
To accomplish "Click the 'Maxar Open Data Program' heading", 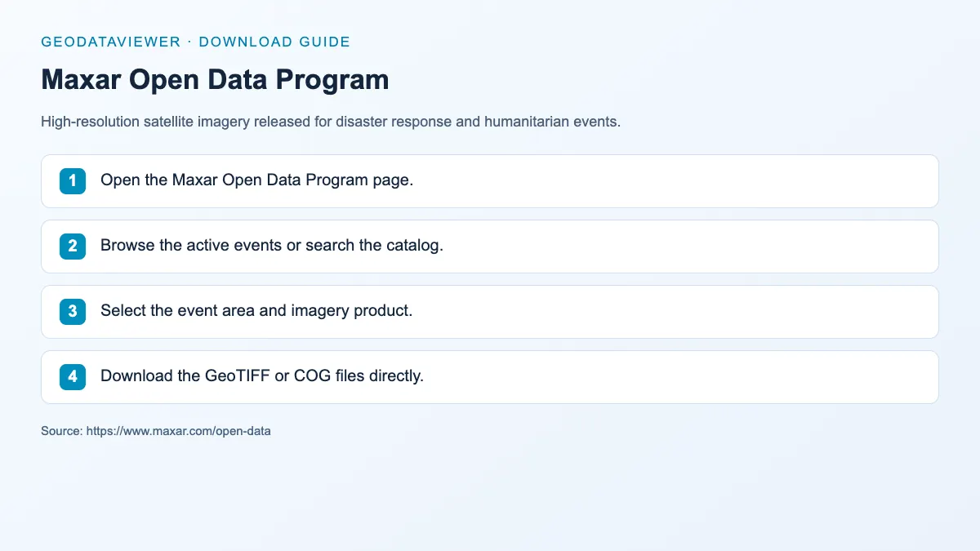I will point(215,80).
